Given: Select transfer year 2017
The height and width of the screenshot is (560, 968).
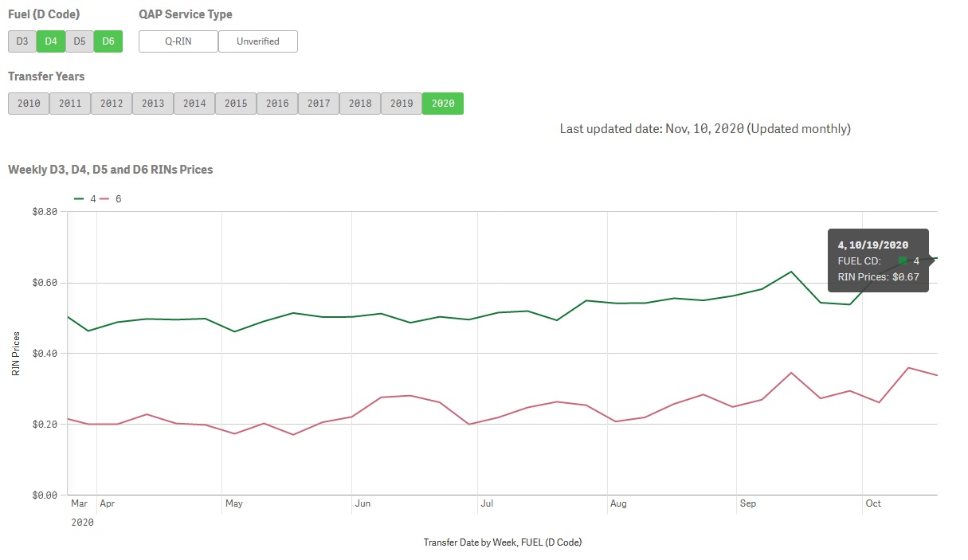Looking at the screenshot, I should (x=319, y=104).
